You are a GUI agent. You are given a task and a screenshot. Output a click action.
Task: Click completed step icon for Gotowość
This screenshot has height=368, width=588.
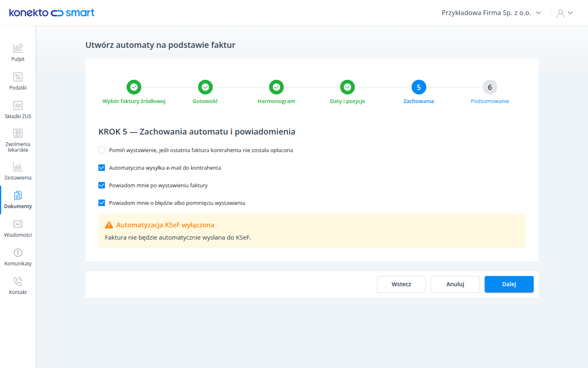coord(205,87)
